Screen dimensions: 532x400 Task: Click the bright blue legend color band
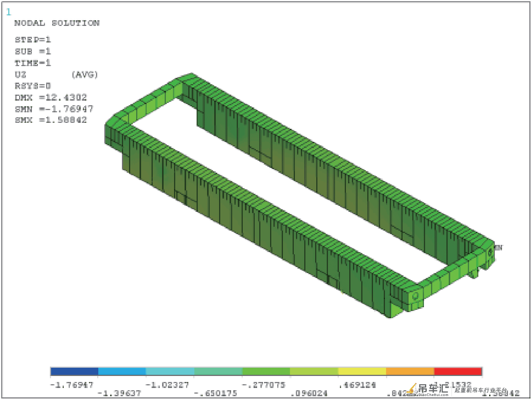click(x=122, y=371)
